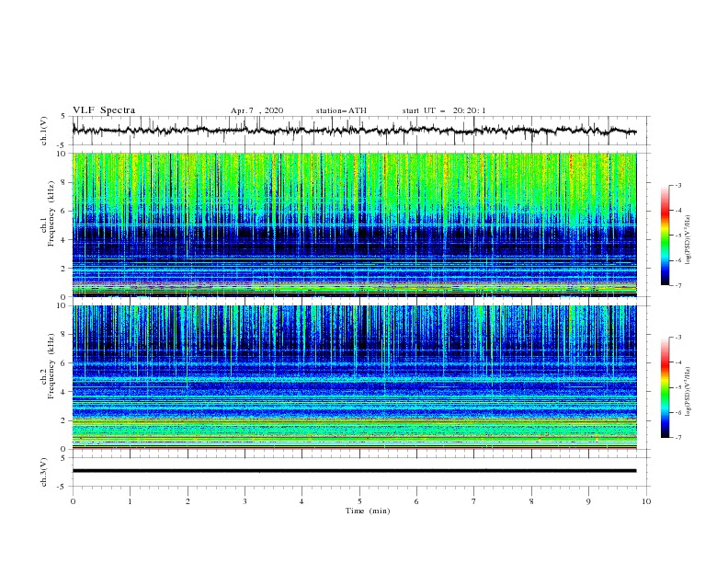Click the "2" kHz tick on ch.2 frequency axis
Image resolution: width=728 pixels, height=563 pixels.
(x=64, y=420)
